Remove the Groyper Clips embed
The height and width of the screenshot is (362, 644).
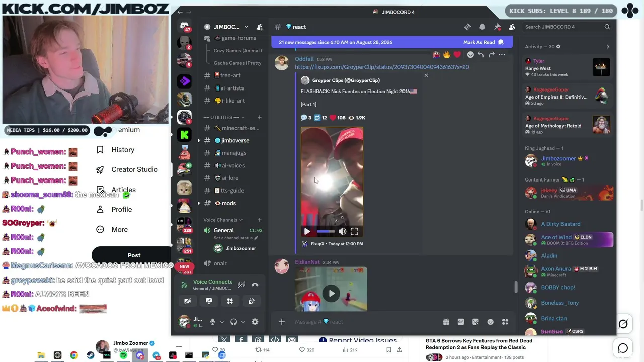[x=426, y=75]
